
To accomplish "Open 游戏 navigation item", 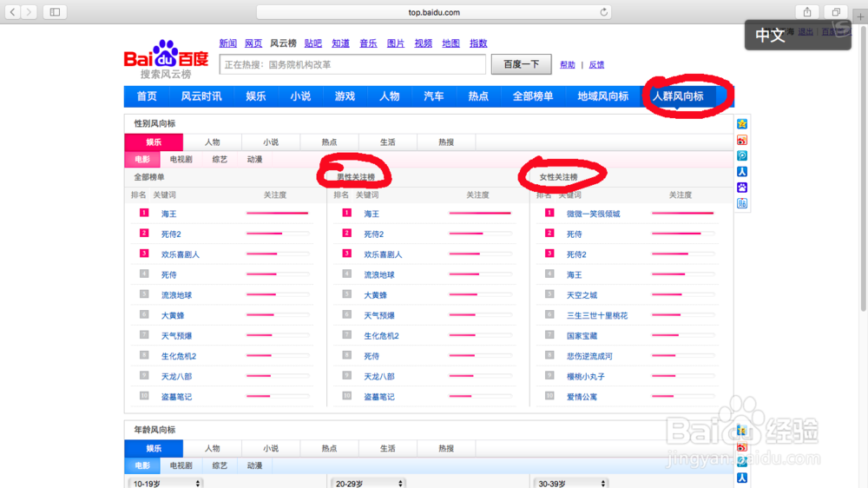I will 345,96.
